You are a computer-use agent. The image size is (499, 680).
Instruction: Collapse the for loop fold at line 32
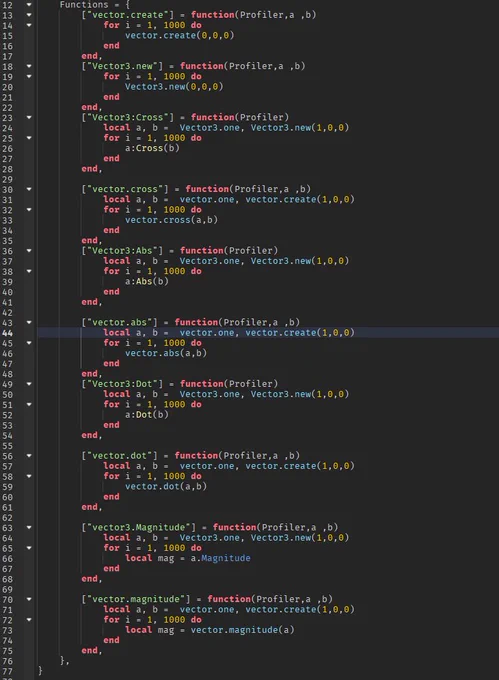[29, 210]
